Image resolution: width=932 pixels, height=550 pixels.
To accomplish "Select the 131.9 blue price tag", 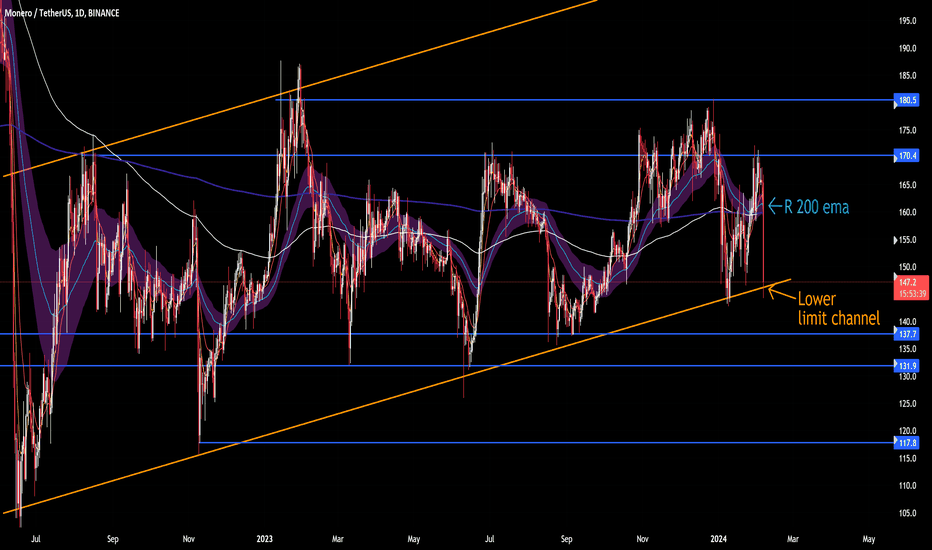I will [x=907, y=366].
